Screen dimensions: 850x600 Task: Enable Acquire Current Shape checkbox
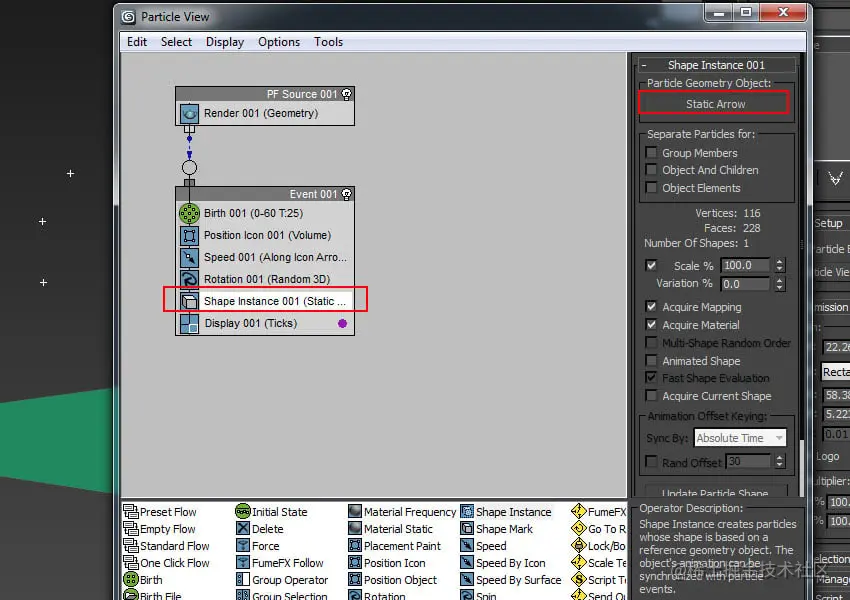click(652, 396)
